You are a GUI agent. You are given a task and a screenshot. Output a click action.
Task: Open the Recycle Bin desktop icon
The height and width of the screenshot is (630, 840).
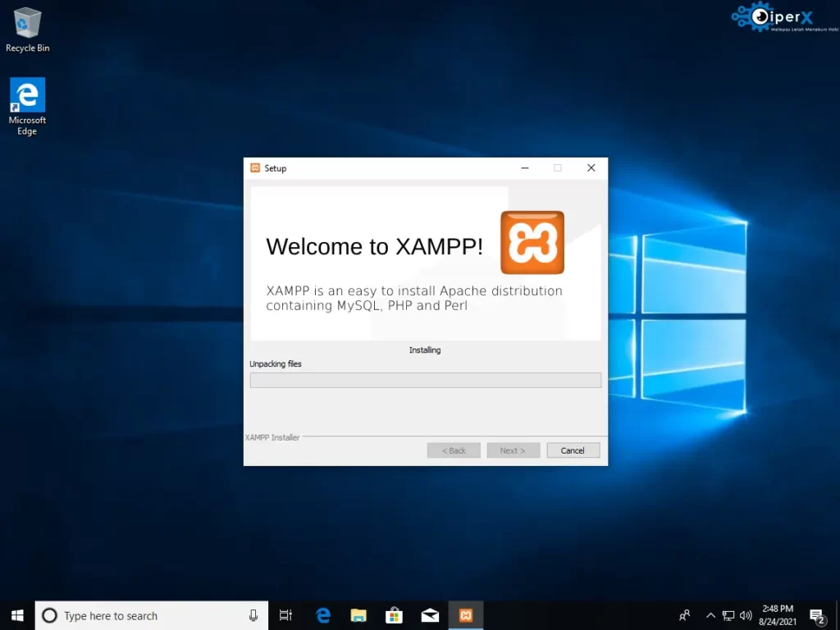[27, 30]
